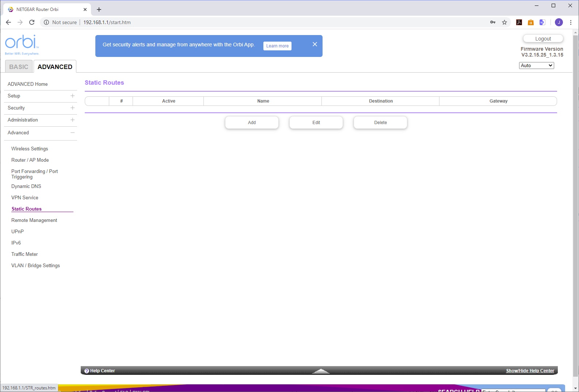This screenshot has width=579, height=392.
Task: Click the vertical page scrollbar thumb
Action: pyautogui.click(x=576, y=206)
